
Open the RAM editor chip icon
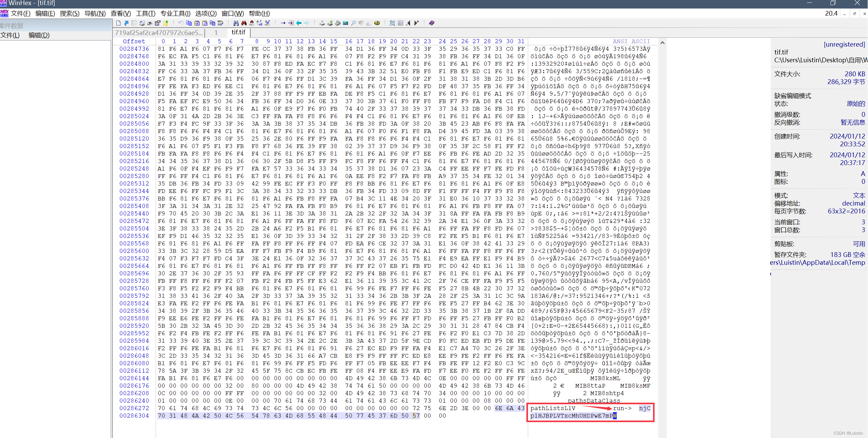pos(337,23)
